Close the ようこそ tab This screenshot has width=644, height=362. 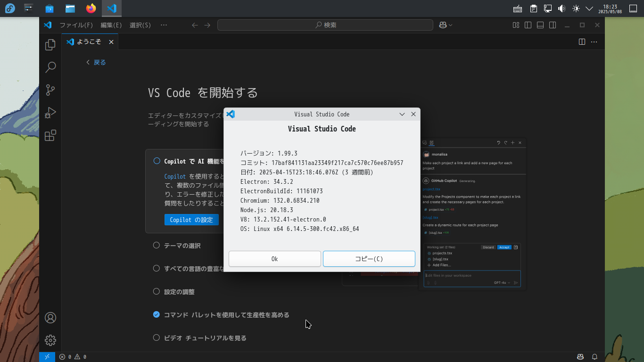tap(111, 42)
